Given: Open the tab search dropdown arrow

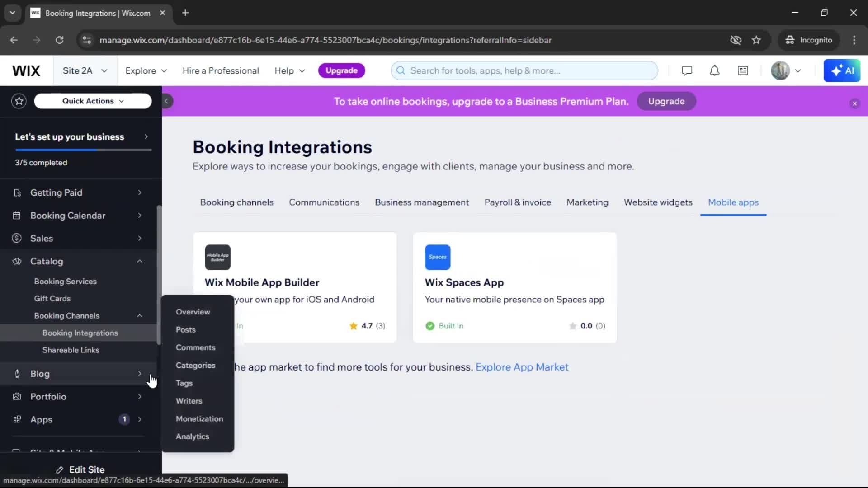Looking at the screenshot, I should click(13, 13).
